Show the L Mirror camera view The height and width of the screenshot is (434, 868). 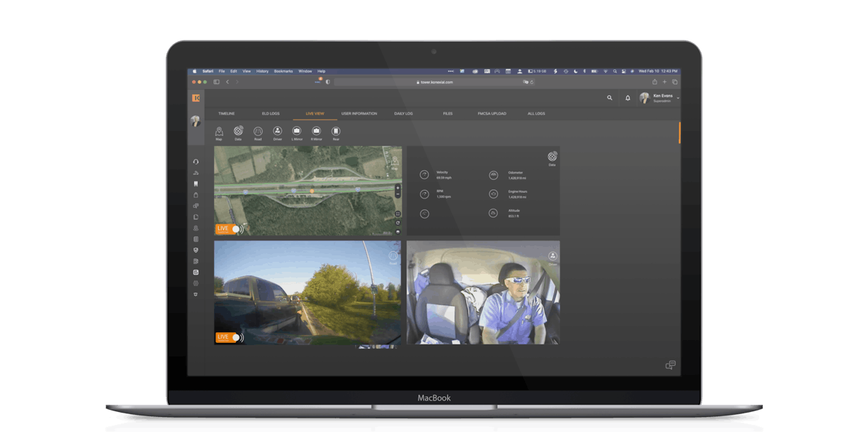[297, 132]
